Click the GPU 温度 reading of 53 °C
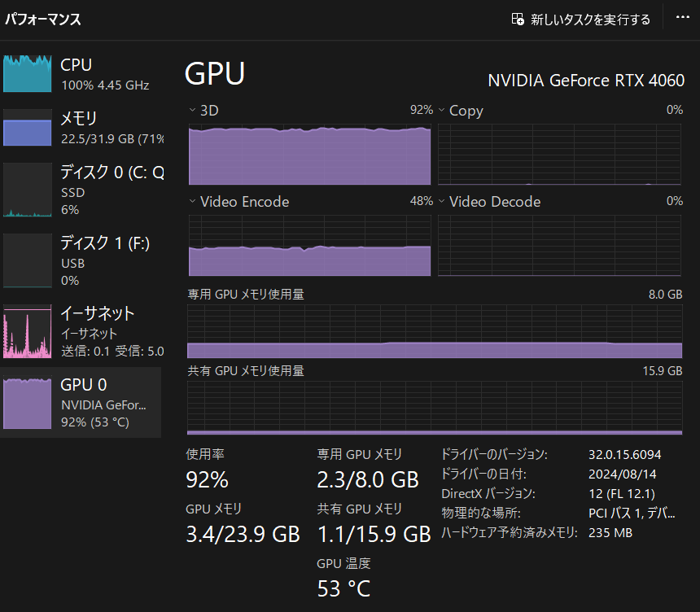700x612 pixels. pyautogui.click(x=344, y=588)
